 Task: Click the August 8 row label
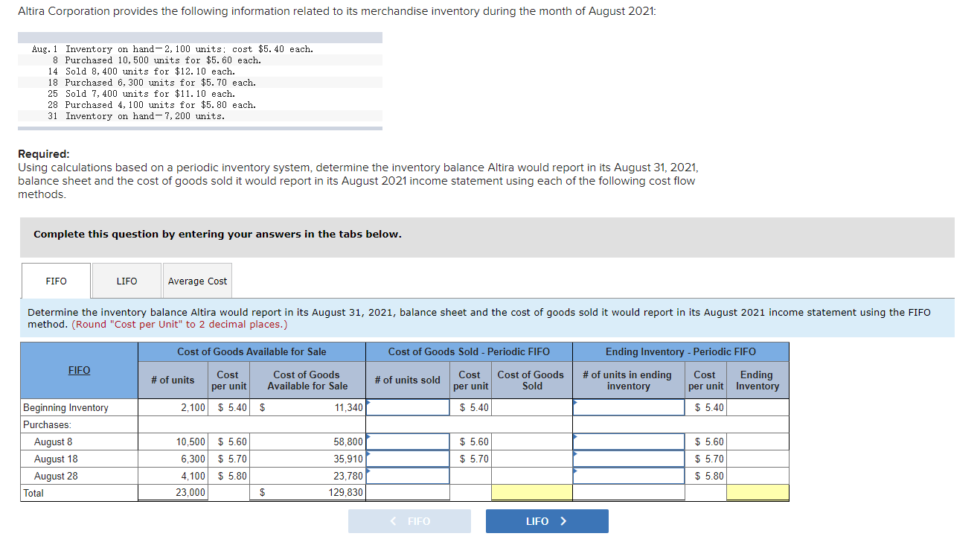(x=54, y=442)
